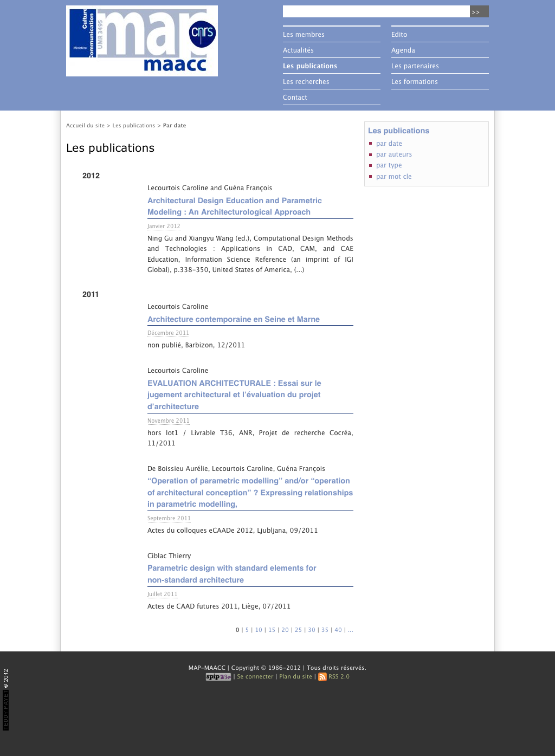This screenshot has height=756, width=555.
Task: Select the Contact menu link
Action: pos(295,98)
